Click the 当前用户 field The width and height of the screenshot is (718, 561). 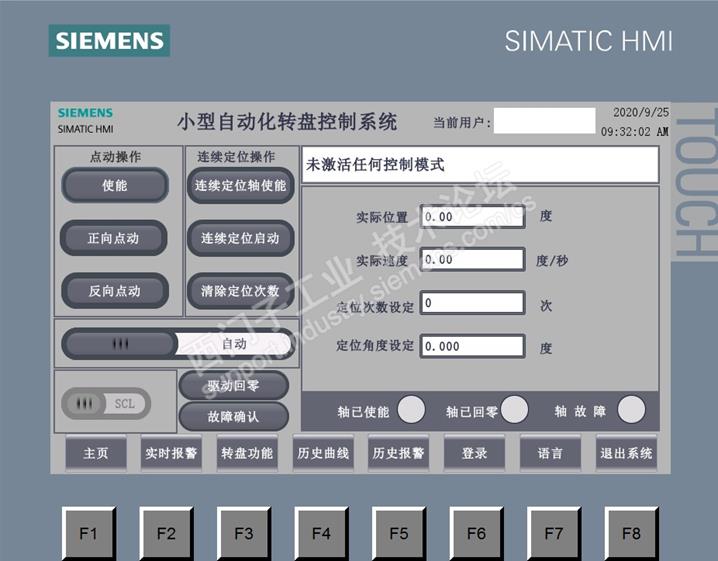(544, 121)
